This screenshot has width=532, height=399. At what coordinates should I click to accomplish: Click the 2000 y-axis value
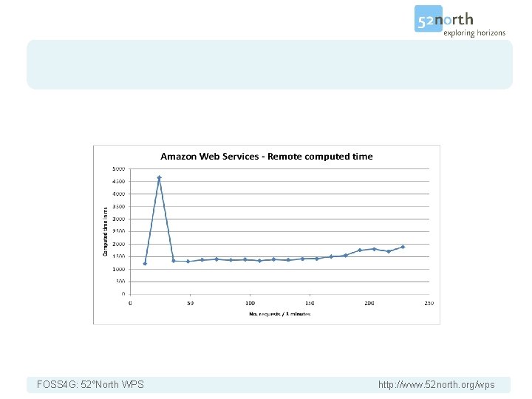tap(119, 244)
